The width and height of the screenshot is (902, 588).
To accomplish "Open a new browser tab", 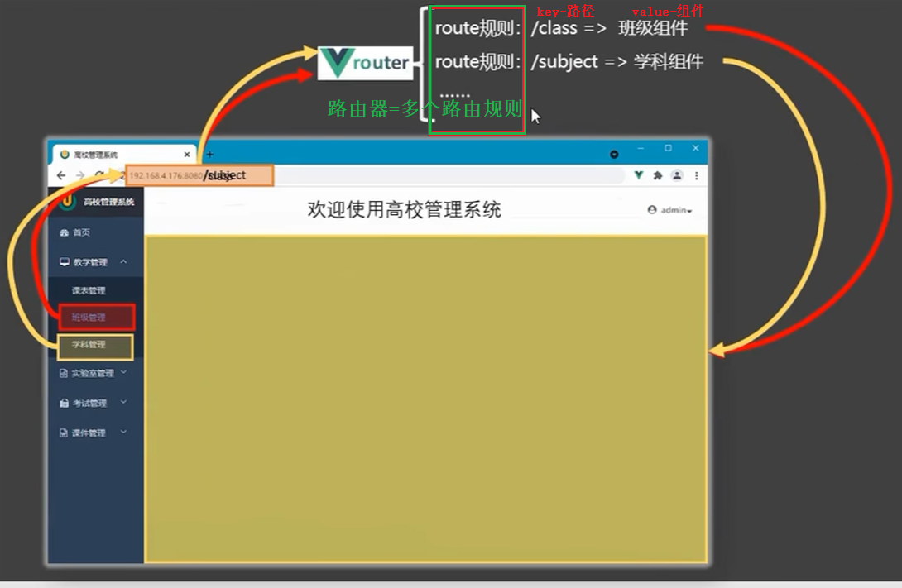I will click(209, 154).
